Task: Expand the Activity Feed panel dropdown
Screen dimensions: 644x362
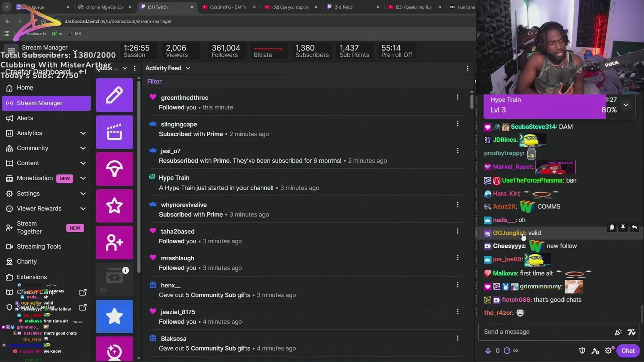Action: tap(187, 68)
